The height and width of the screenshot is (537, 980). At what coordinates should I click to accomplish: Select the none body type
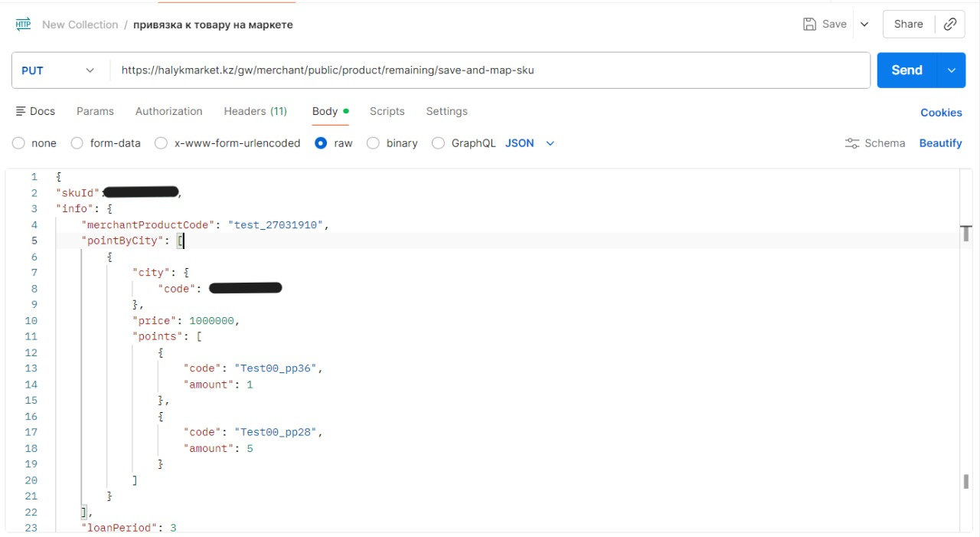[x=18, y=143]
